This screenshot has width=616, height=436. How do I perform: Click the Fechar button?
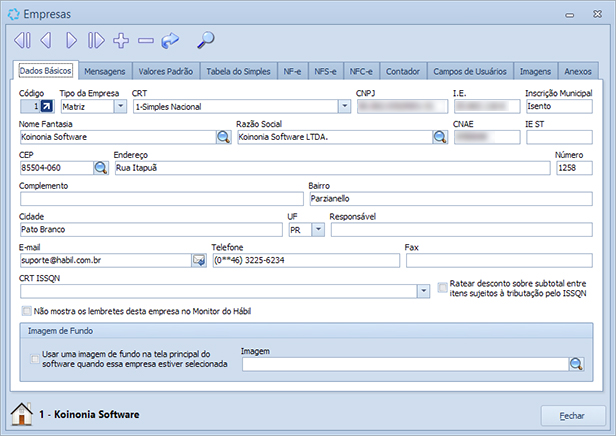pyautogui.click(x=572, y=416)
